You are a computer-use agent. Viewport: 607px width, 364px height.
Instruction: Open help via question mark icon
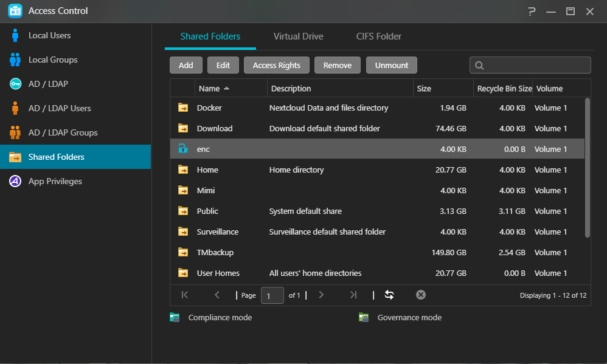(532, 11)
